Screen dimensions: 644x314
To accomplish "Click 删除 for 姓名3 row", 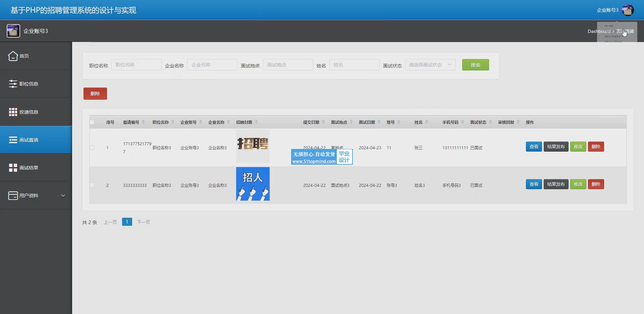I will point(596,184).
